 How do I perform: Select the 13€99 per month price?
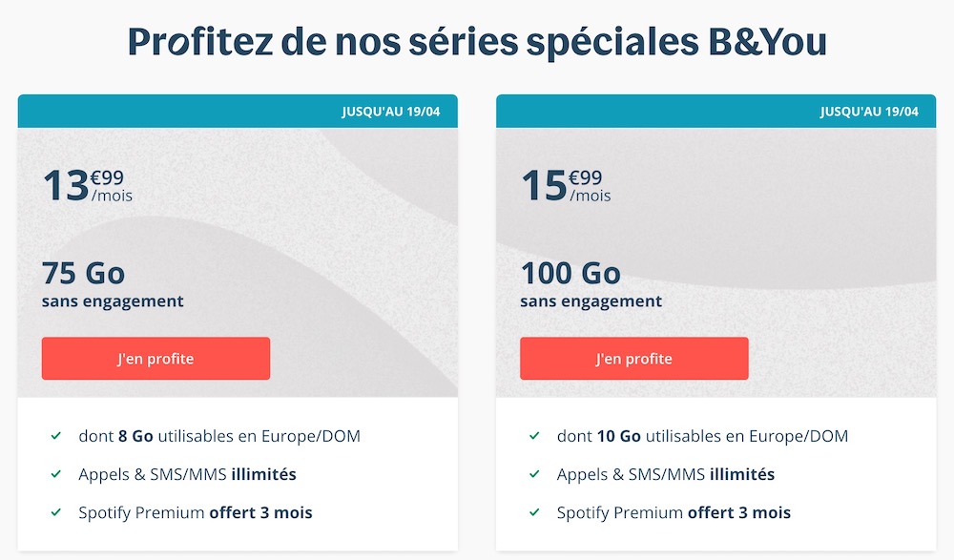pos(88,185)
